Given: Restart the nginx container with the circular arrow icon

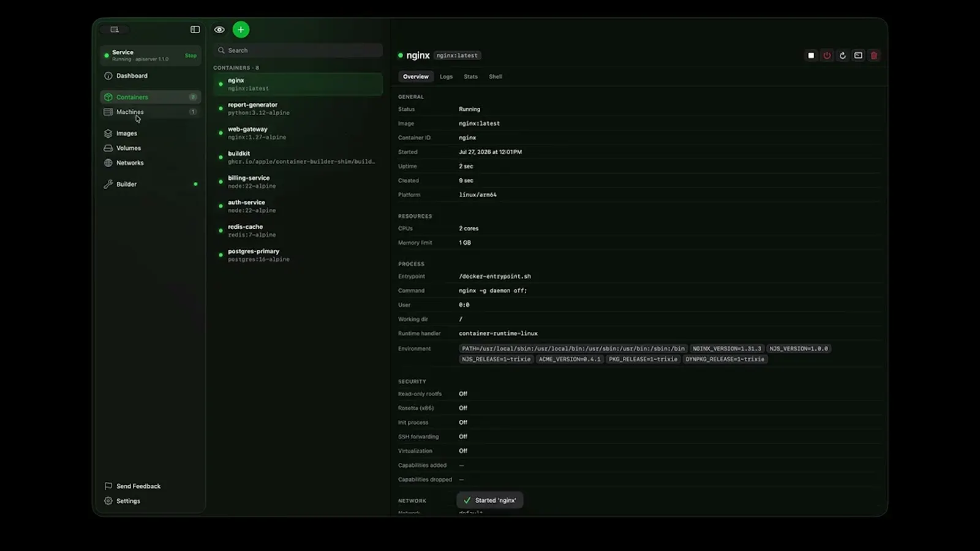Looking at the screenshot, I should pos(843,56).
